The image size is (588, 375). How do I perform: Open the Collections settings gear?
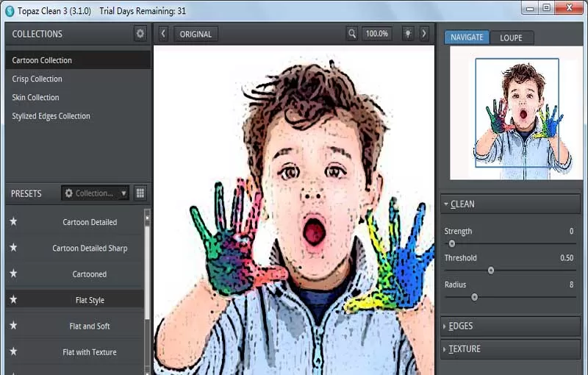pos(140,34)
